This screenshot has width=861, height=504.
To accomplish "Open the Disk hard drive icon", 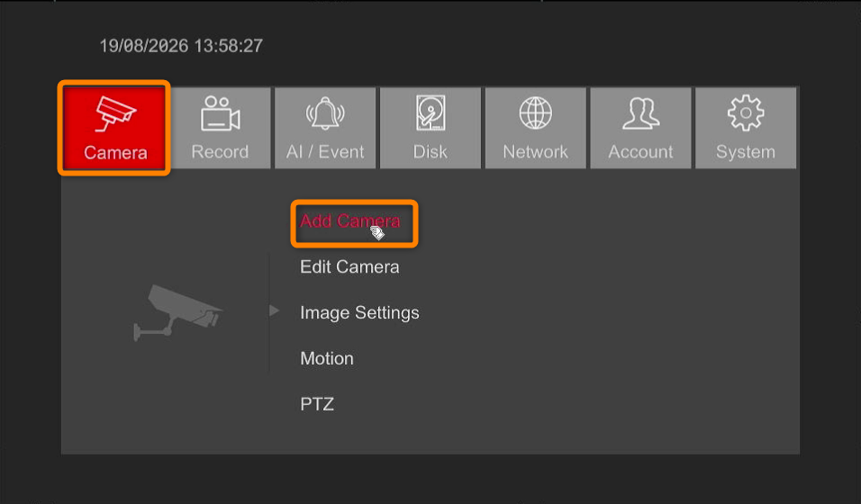I will [x=430, y=113].
